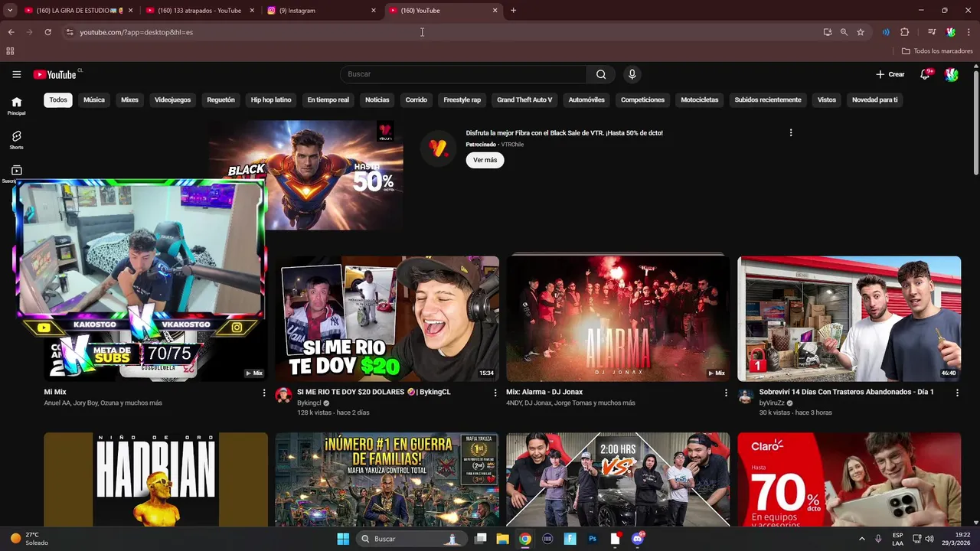Screen dimensions: 980x551
Task: Select the Todos filter chip
Action: [x=58, y=99]
